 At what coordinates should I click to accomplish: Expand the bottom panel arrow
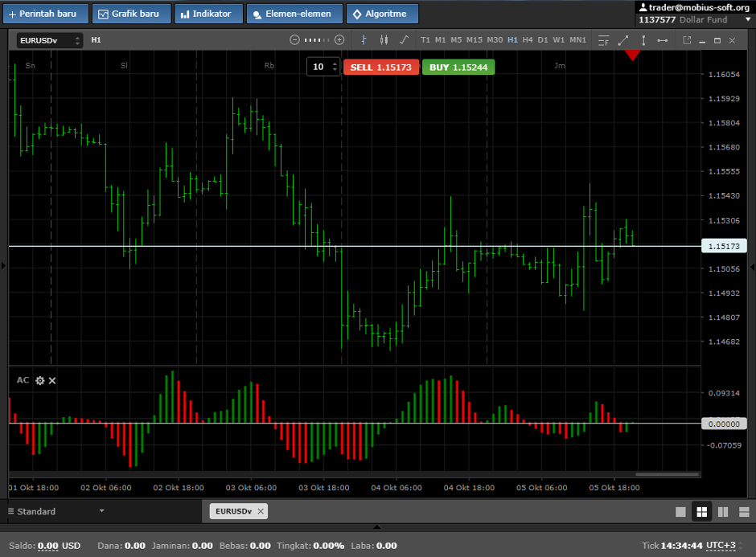click(x=377, y=527)
